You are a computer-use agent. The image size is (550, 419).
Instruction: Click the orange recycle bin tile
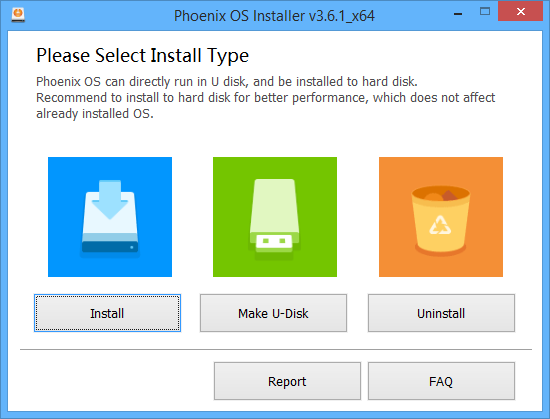tap(441, 217)
